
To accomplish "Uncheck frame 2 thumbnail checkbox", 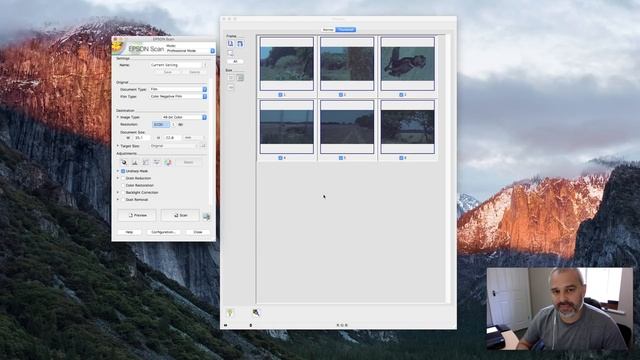I will 341,95.
